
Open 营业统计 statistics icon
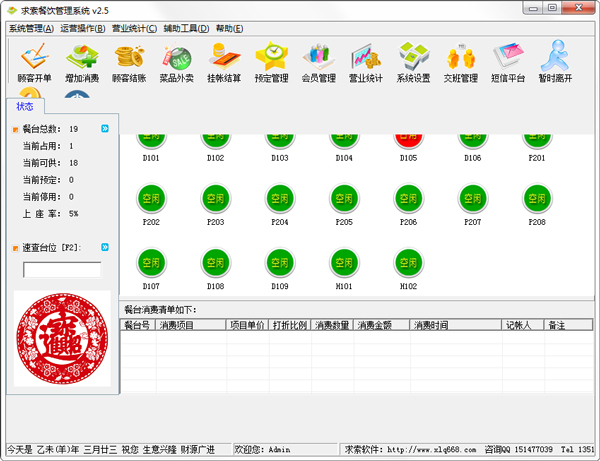click(x=366, y=60)
